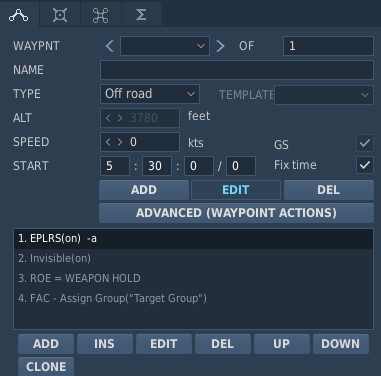Click the START day field after slash

pos(241,166)
